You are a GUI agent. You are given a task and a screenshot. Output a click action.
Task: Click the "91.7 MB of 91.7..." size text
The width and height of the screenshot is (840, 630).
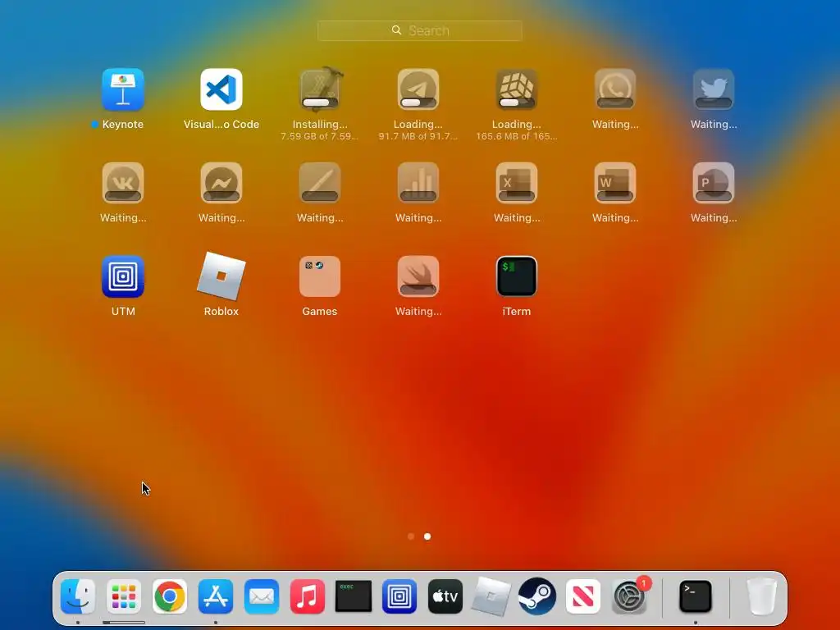tap(418, 137)
